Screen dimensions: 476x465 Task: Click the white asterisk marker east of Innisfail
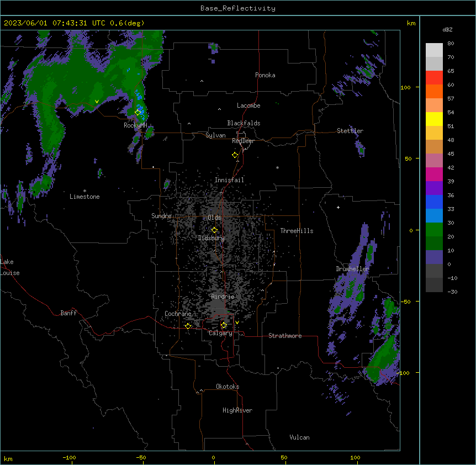[277, 167]
